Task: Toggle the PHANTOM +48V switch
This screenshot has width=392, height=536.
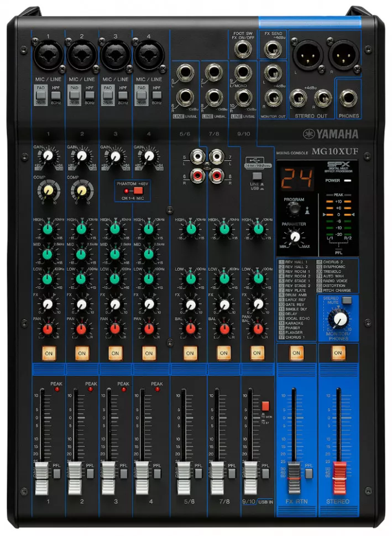Action: 138,190
